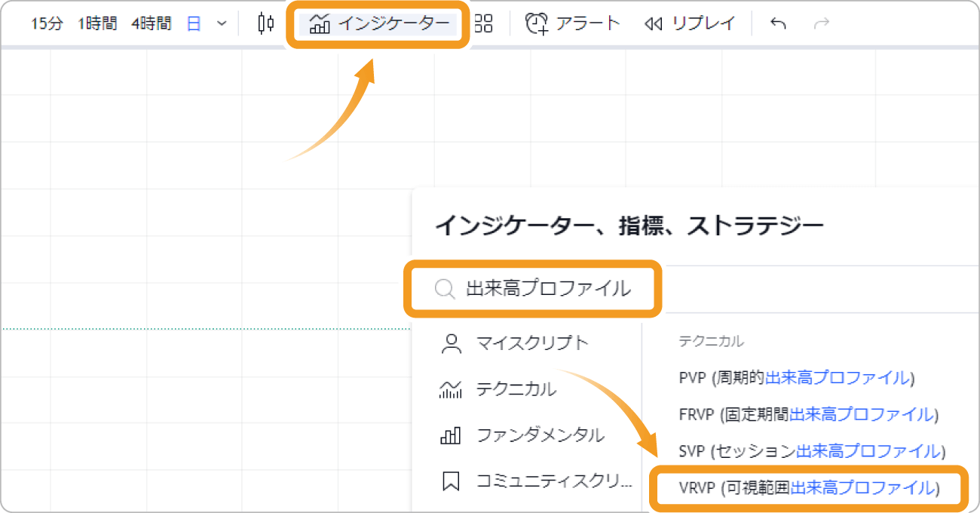
Task: Add SVP (セッション出来高プロファイル) indicator
Action: (x=812, y=451)
